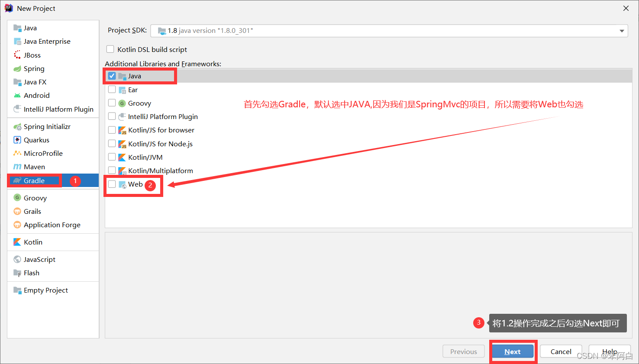
Task: Choose the Flash icon
Action: [17, 273]
